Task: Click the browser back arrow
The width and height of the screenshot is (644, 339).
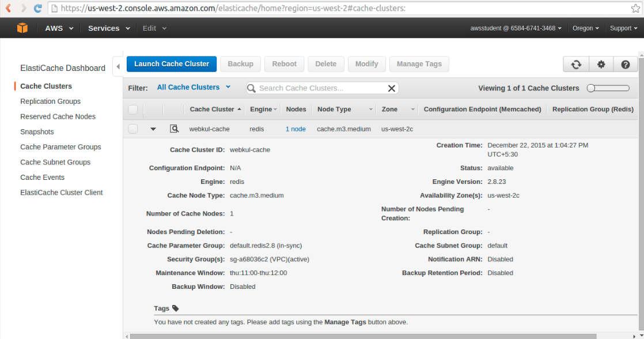Action: click(8, 8)
